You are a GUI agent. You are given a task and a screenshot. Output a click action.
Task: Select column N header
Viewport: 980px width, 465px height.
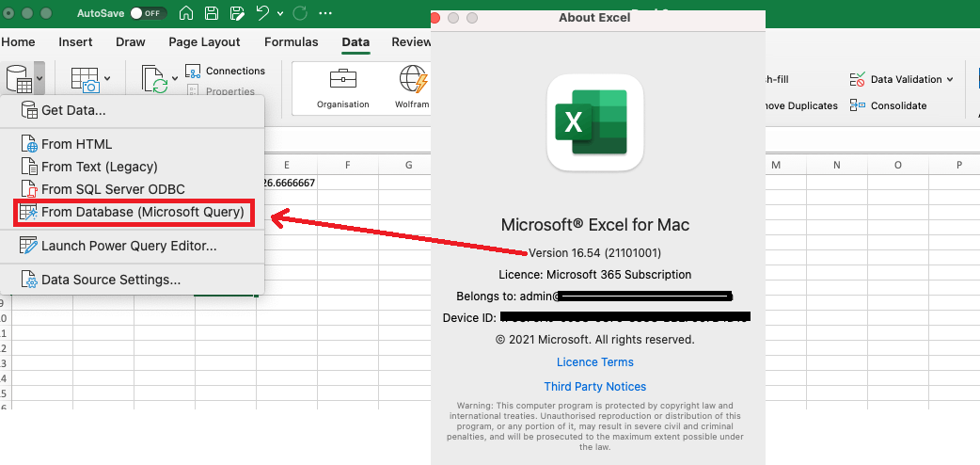pyautogui.click(x=837, y=166)
